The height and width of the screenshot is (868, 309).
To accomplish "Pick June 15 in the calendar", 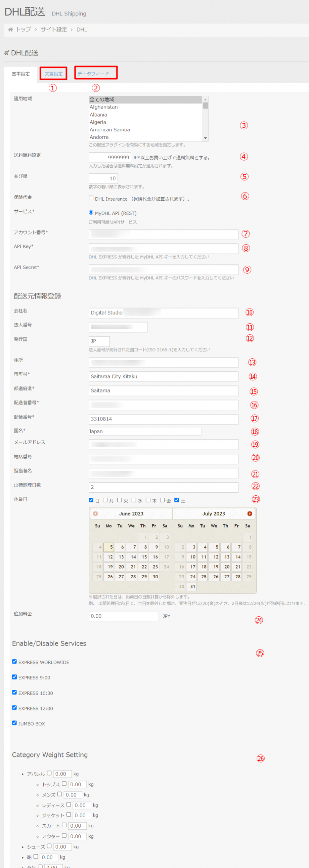I will (144, 557).
